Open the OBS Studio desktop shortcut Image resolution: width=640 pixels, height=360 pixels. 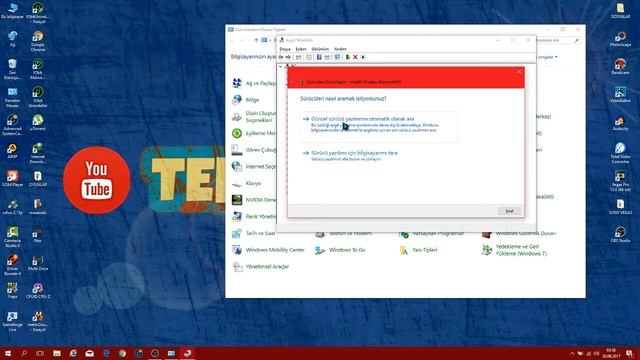620,234
